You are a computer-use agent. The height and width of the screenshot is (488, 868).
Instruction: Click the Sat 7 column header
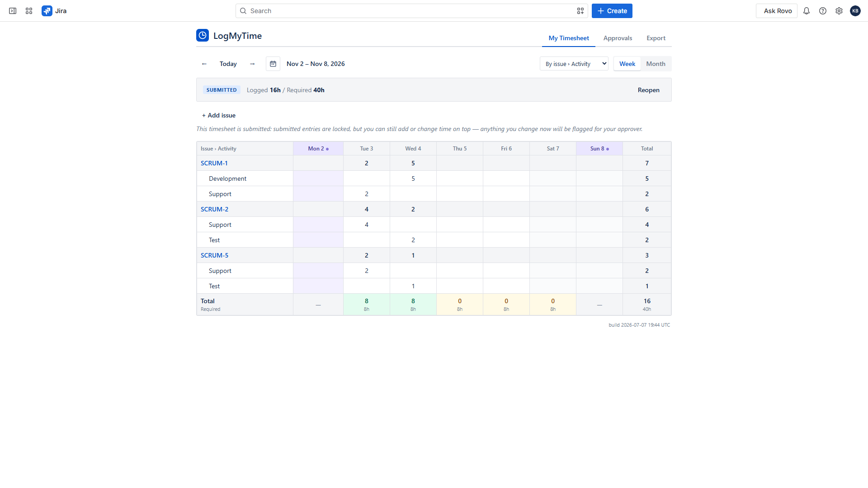[x=553, y=149]
